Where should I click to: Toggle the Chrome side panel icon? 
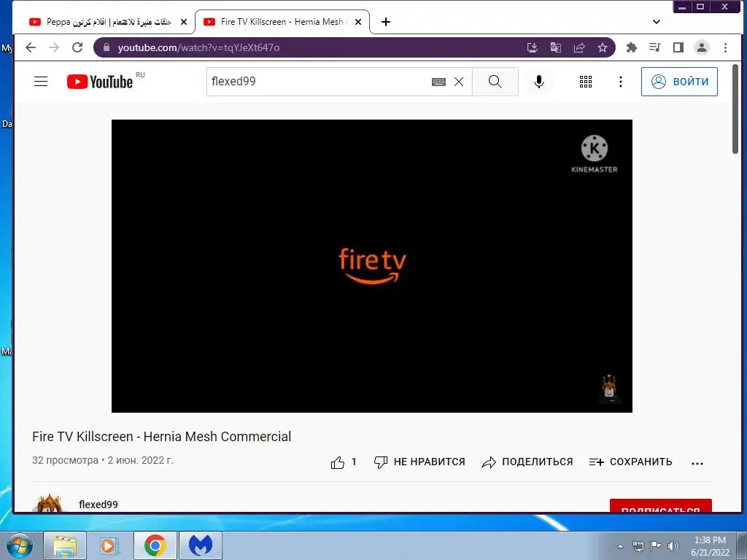[678, 47]
